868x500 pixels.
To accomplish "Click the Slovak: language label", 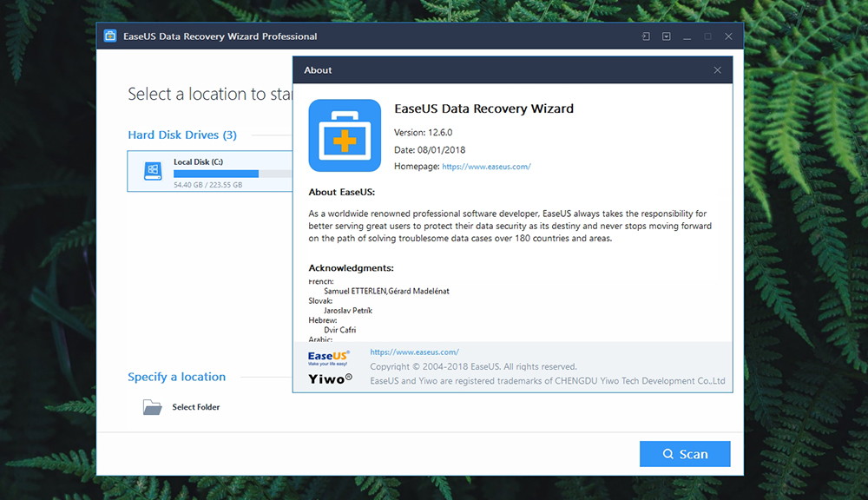I will click(x=320, y=300).
